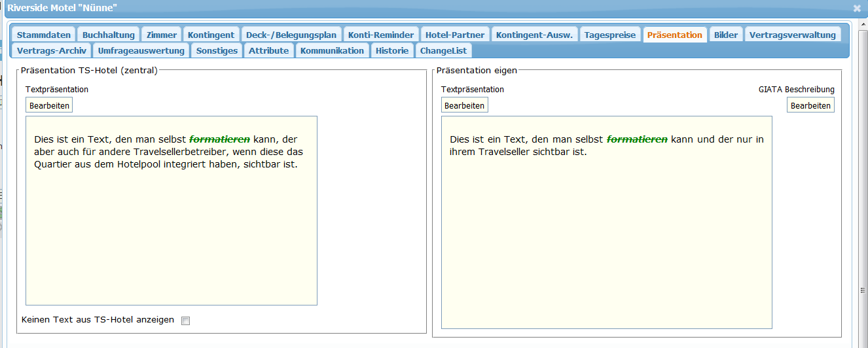Close the Riverside Motel dialog window
Image resolution: width=868 pixels, height=348 pixels.
pyautogui.click(x=857, y=9)
